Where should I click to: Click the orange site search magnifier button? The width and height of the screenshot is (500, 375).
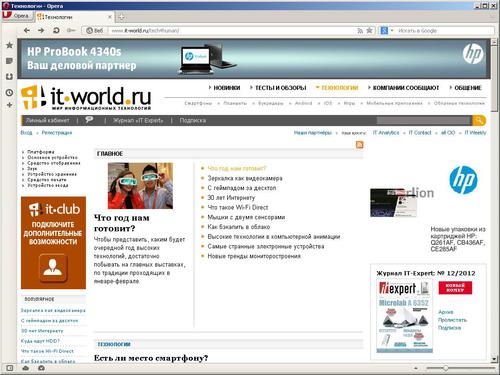pos(479,120)
